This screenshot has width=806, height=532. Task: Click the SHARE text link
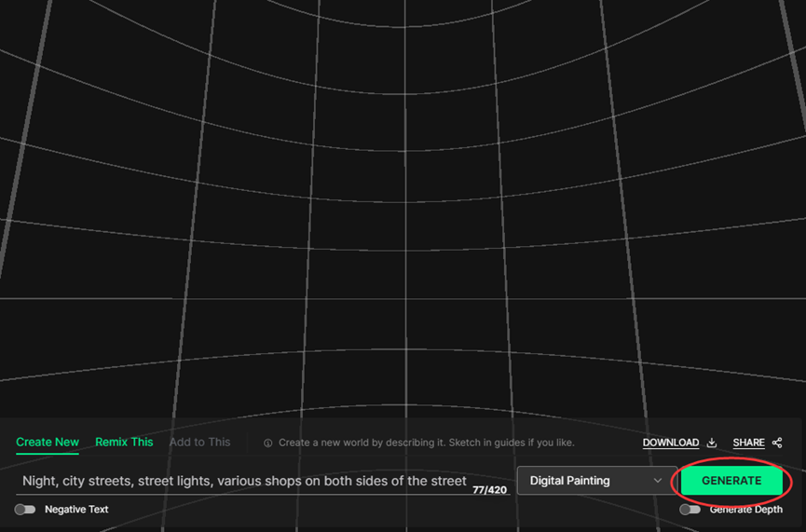[748, 443]
